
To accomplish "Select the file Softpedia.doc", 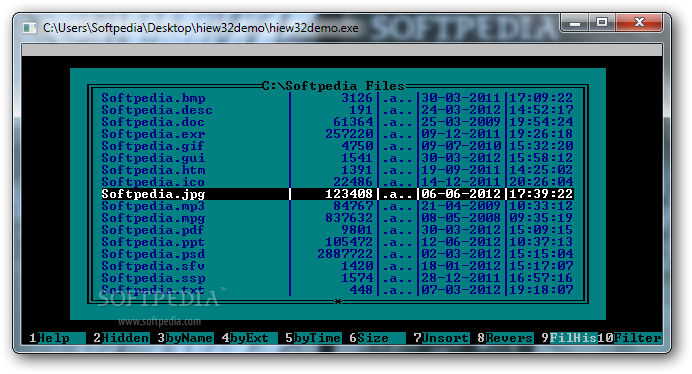I will [153, 122].
